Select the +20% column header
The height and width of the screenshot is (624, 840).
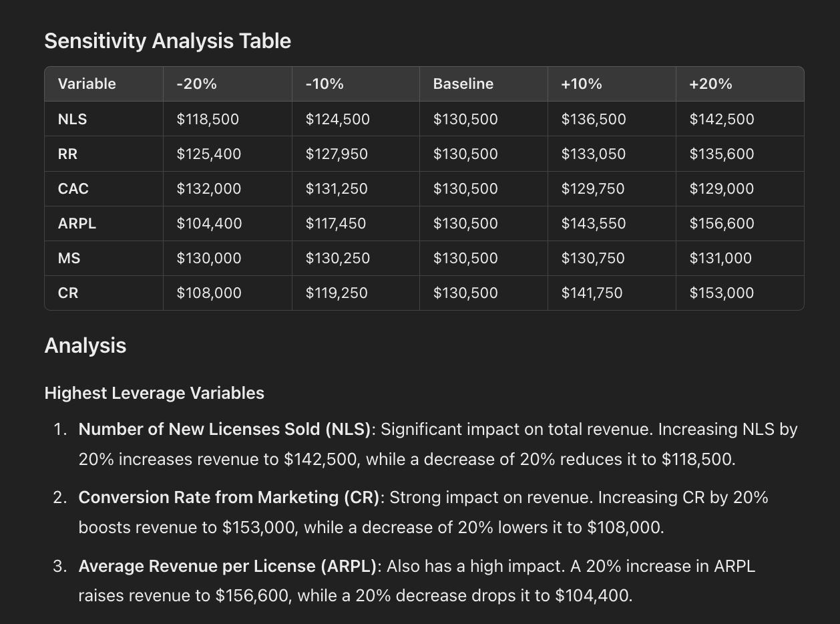(710, 84)
